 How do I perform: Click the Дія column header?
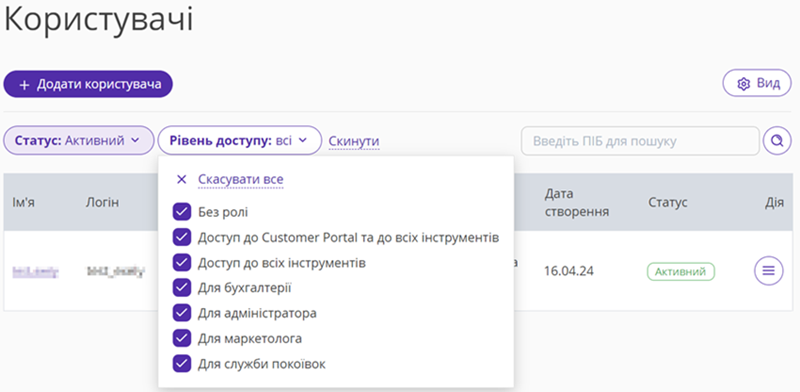click(x=774, y=203)
